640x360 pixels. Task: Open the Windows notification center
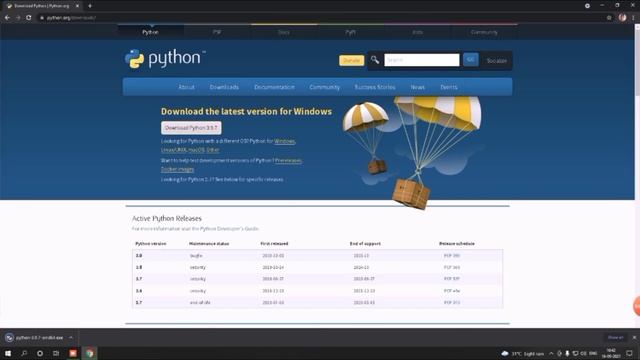pyautogui.click(x=629, y=353)
